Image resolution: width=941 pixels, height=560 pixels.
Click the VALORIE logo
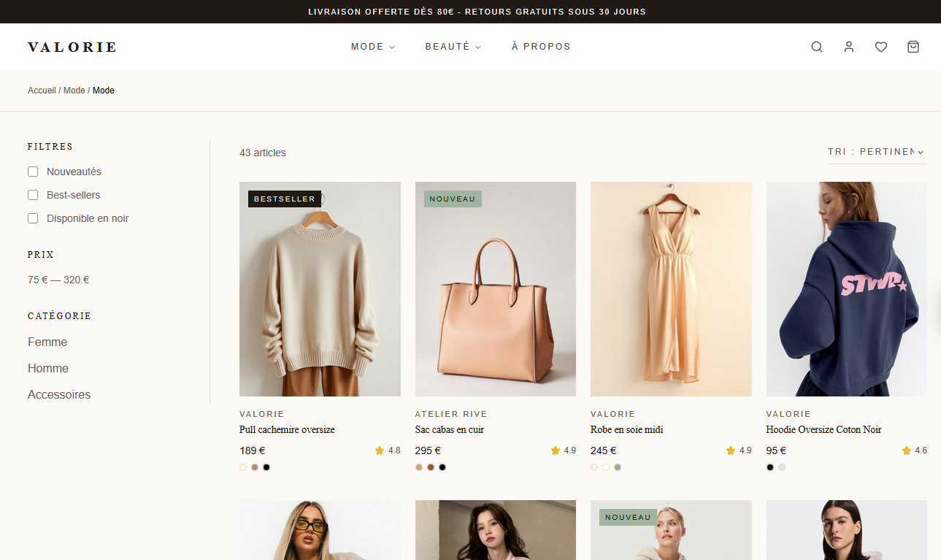tap(72, 47)
